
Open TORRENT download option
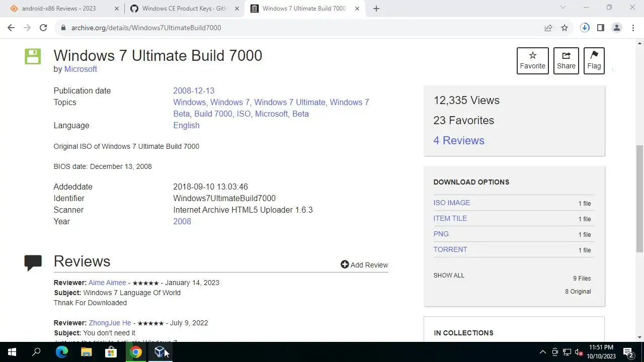pyautogui.click(x=450, y=249)
